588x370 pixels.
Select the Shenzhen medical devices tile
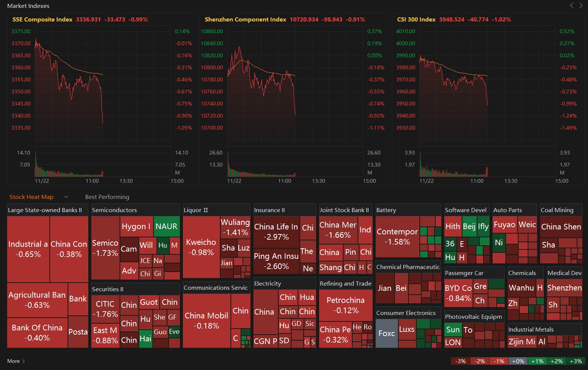coord(564,288)
